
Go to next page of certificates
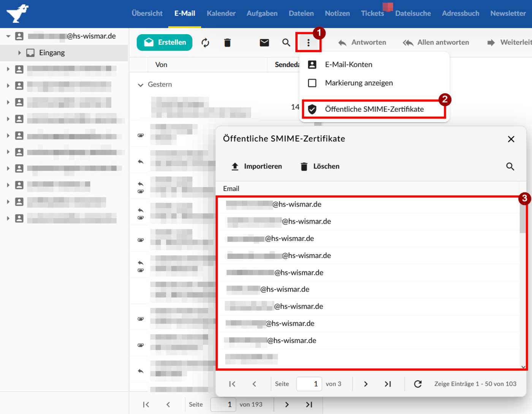pos(366,384)
